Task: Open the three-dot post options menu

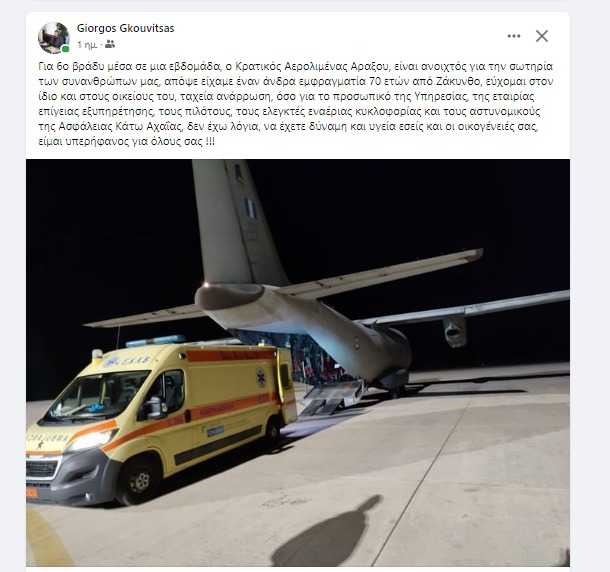Action: tap(514, 36)
